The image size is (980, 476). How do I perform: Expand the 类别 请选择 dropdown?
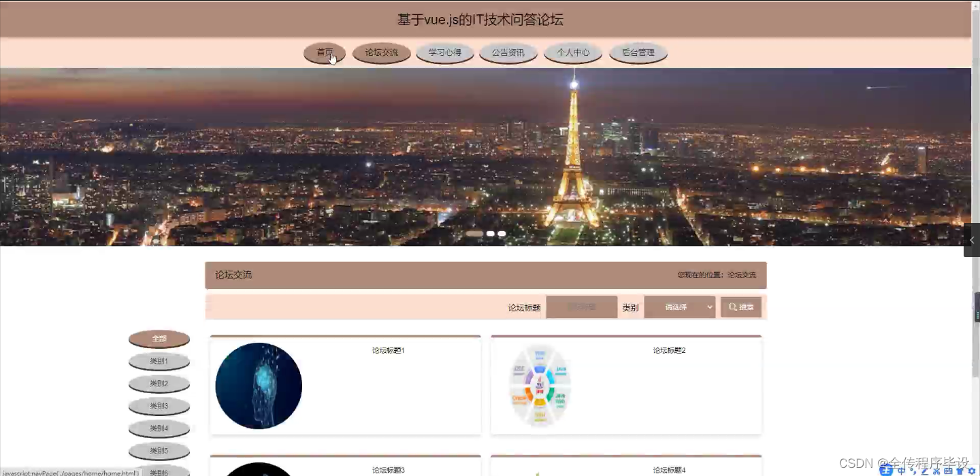[679, 307]
